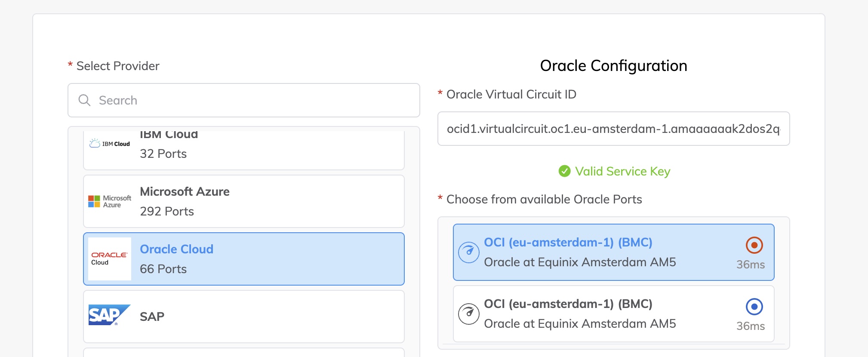Select the IBM Cloud provider with 32 Ports
Viewport: 868px width, 357px height.
tap(243, 148)
